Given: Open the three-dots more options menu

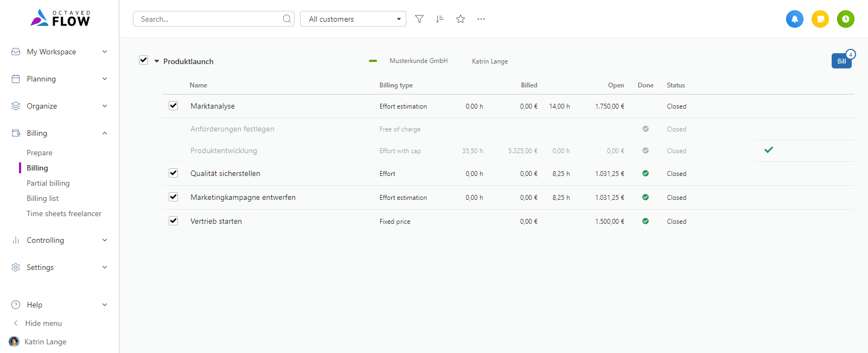Looking at the screenshot, I should 481,19.
